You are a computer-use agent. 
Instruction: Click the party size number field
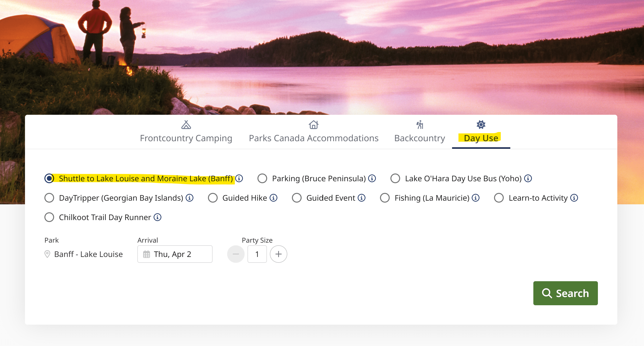click(x=257, y=254)
